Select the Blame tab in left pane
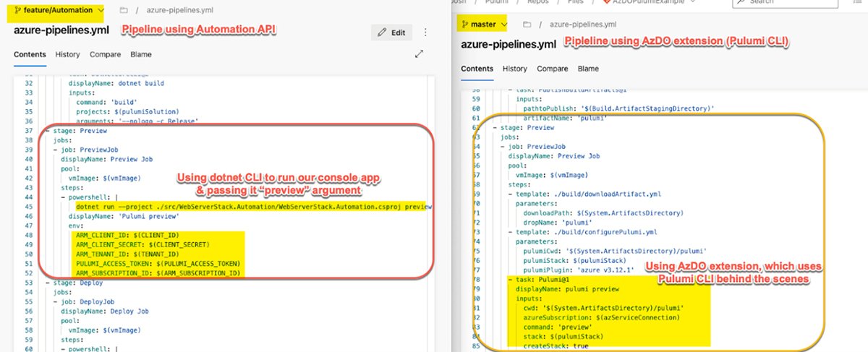This screenshot has height=352, width=868. point(141,54)
